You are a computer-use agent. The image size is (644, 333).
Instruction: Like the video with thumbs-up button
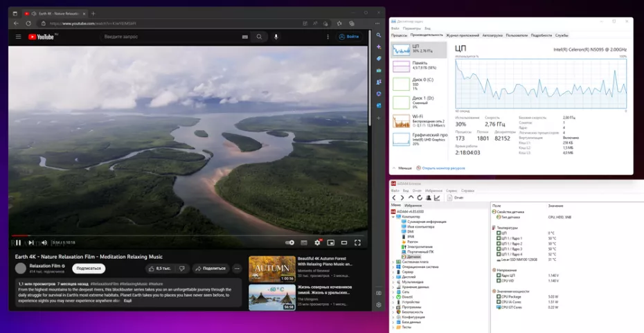click(159, 268)
